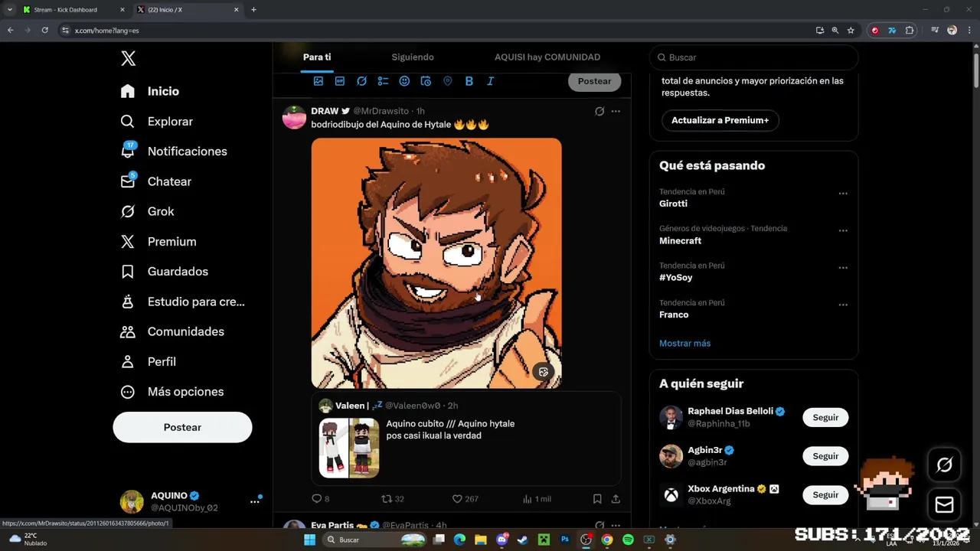Open emoji picker in composer
Viewport: 980px width, 551px height.
coord(404,81)
